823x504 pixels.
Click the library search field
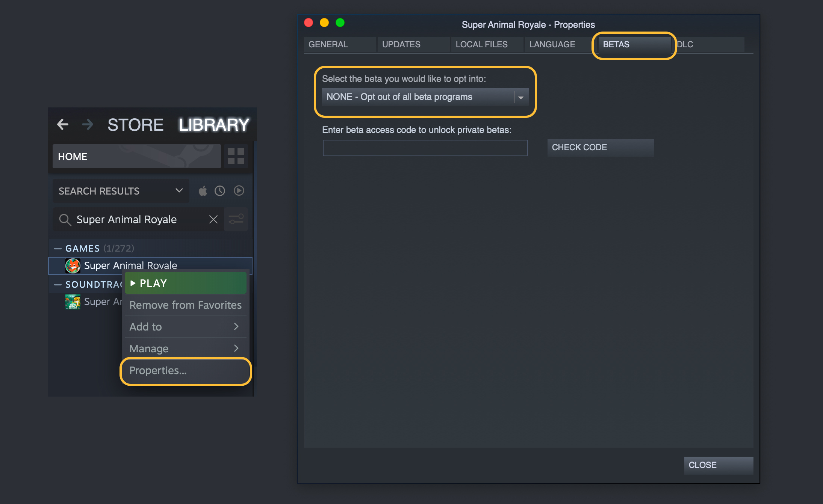click(x=138, y=219)
